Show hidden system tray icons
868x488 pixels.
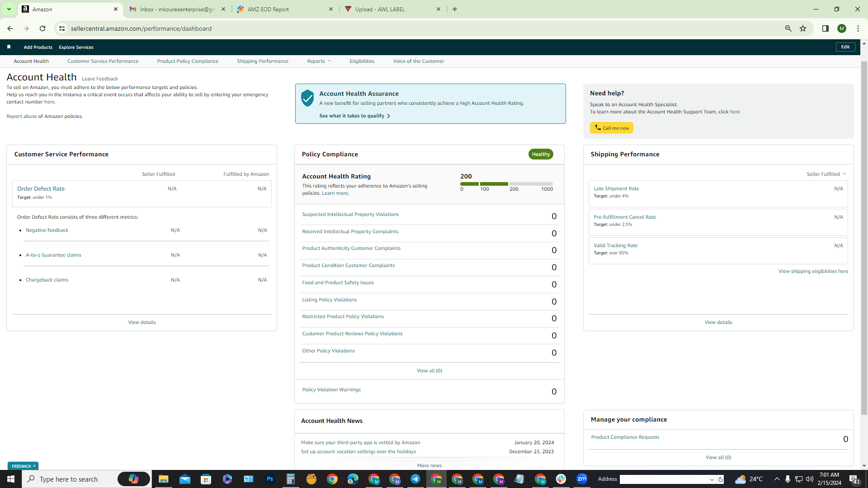pyautogui.click(x=777, y=479)
